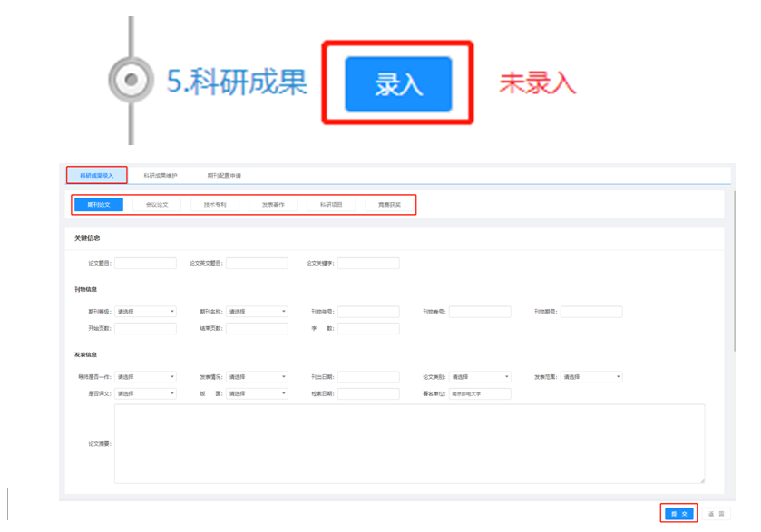
Task: Click the blue 录入 button
Action: [398, 84]
